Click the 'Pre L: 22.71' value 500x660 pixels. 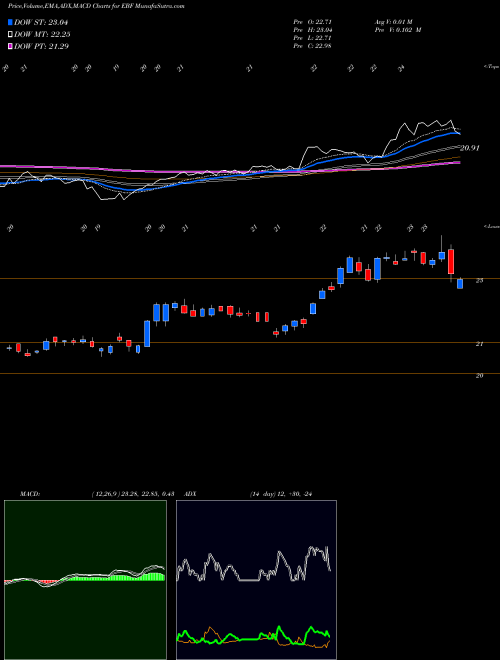pyautogui.click(x=312, y=38)
